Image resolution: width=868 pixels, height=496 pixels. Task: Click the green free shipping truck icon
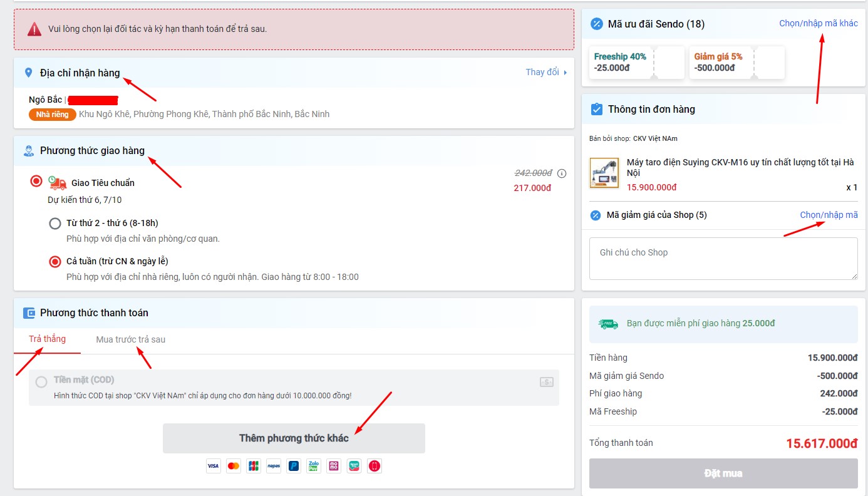(x=608, y=324)
